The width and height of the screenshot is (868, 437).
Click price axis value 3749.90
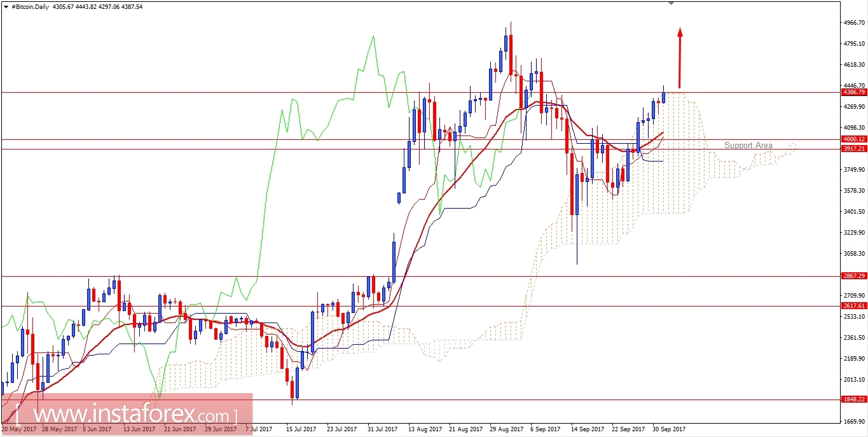point(854,170)
